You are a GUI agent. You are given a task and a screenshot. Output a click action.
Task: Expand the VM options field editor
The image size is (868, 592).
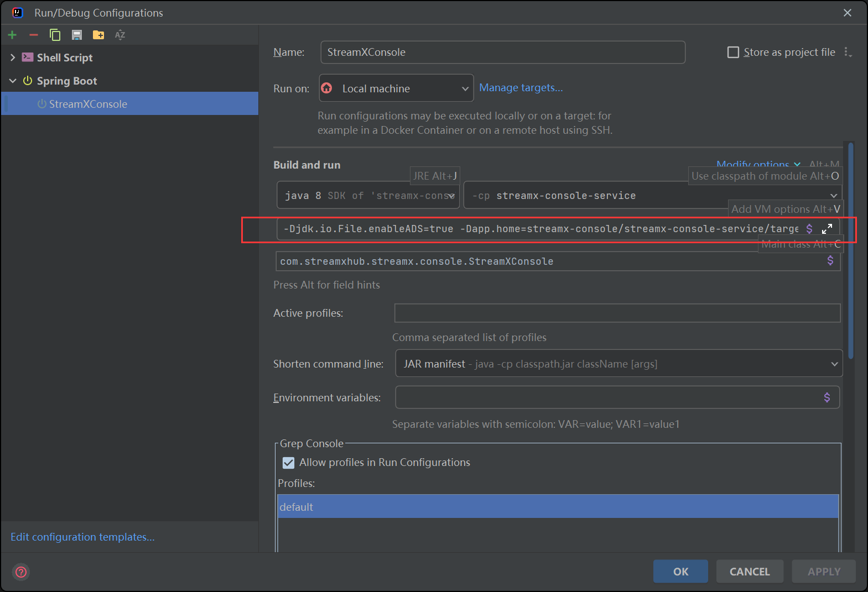point(827,229)
